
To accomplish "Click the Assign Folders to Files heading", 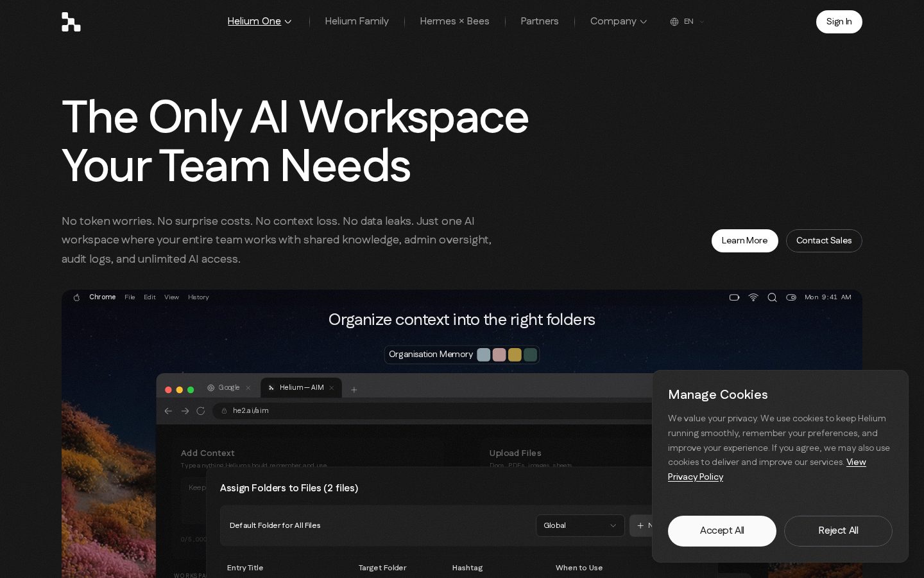I will pos(289,488).
